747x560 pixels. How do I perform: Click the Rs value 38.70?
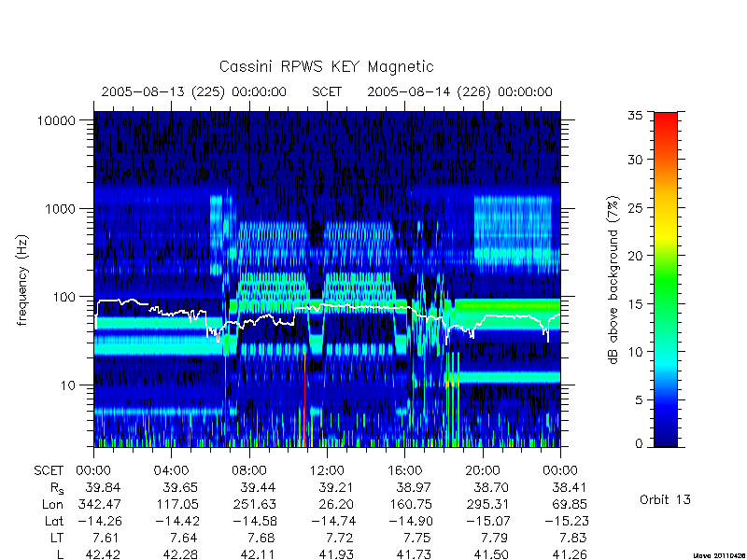coord(491,487)
